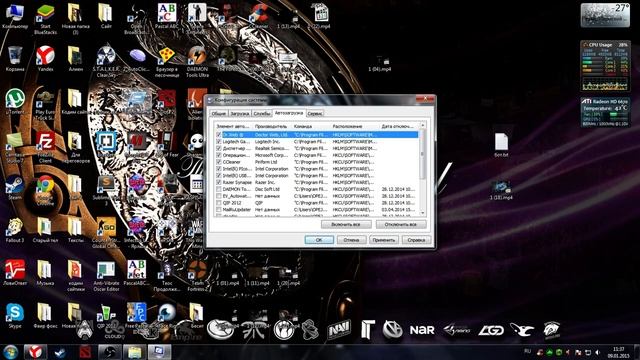This screenshot has height=360, width=640.
Task: Open the folder Explorer taskbar icon
Action: (134, 352)
